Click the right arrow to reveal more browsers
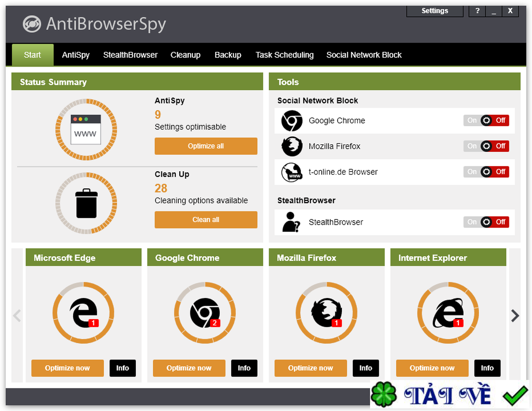532x411 pixels. 515,315
